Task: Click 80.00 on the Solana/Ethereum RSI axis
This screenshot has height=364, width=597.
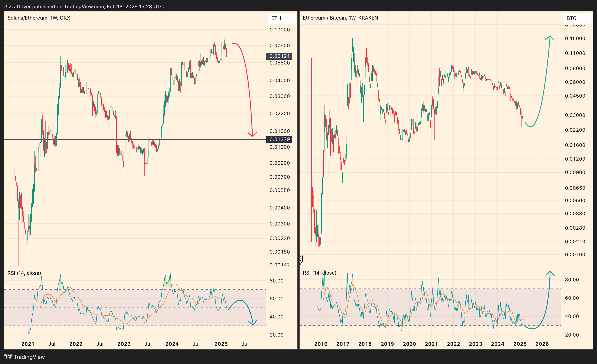Action: click(x=276, y=281)
